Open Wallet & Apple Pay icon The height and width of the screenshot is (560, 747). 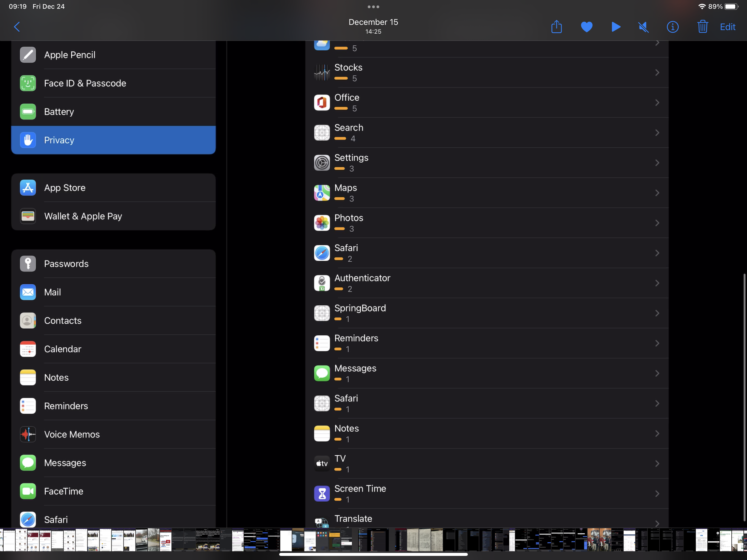[28, 216]
